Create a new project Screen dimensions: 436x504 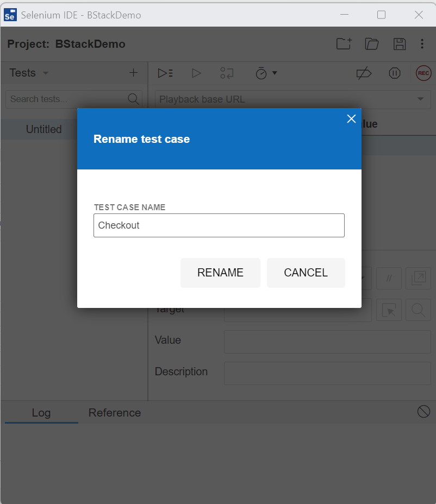[344, 44]
